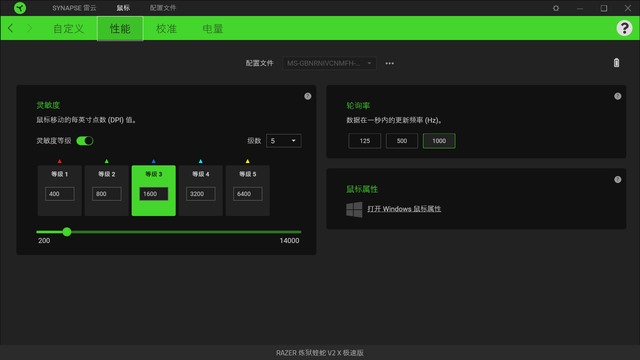The width and height of the screenshot is (640, 360).
Task: Click the Razer logo icon
Action: click(20, 8)
